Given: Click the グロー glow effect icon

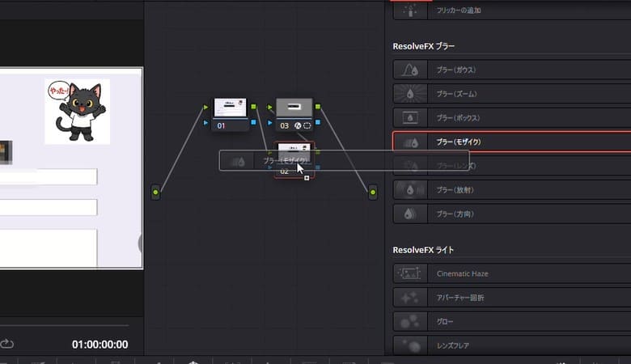Looking at the screenshot, I should (410, 321).
